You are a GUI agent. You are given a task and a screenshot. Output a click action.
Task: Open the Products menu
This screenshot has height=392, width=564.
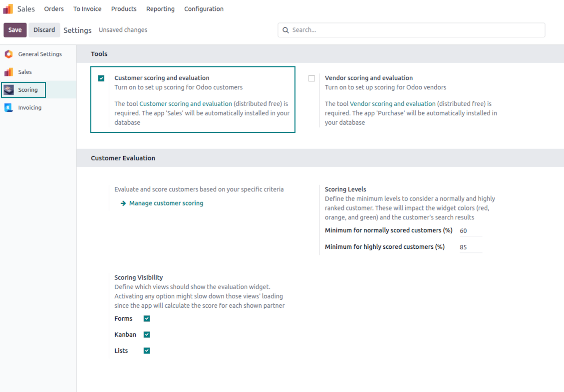pyautogui.click(x=124, y=9)
